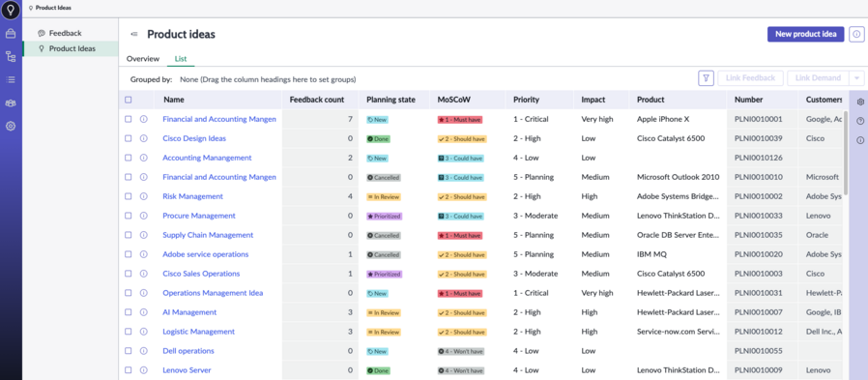Switch to the List tab
The image size is (868, 380).
pyautogui.click(x=181, y=59)
